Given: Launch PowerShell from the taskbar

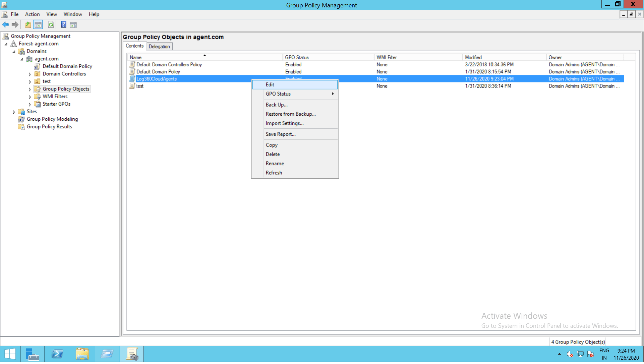Looking at the screenshot, I should pyautogui.click(x=57, y=354).
